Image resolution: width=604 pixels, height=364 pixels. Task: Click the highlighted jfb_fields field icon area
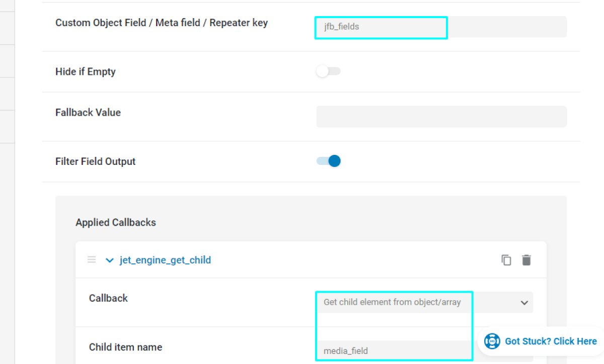tap(381, 27)
